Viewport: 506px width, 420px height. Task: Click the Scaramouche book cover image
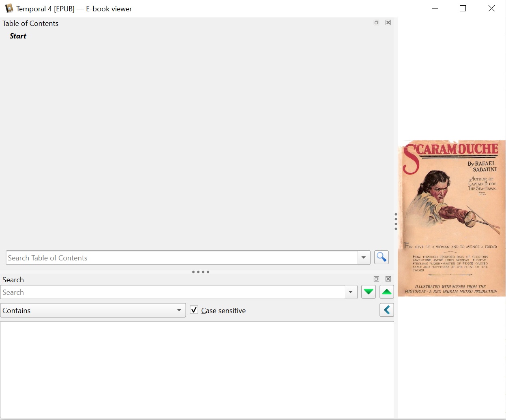pyautogui.click(x=452, y=218)
